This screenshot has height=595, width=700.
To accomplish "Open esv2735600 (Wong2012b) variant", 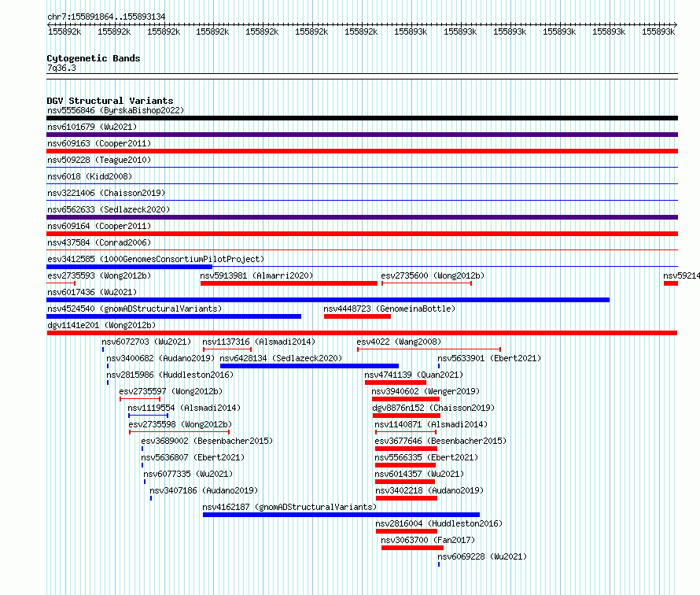I will pyautogui.click(x=433, y=275).
